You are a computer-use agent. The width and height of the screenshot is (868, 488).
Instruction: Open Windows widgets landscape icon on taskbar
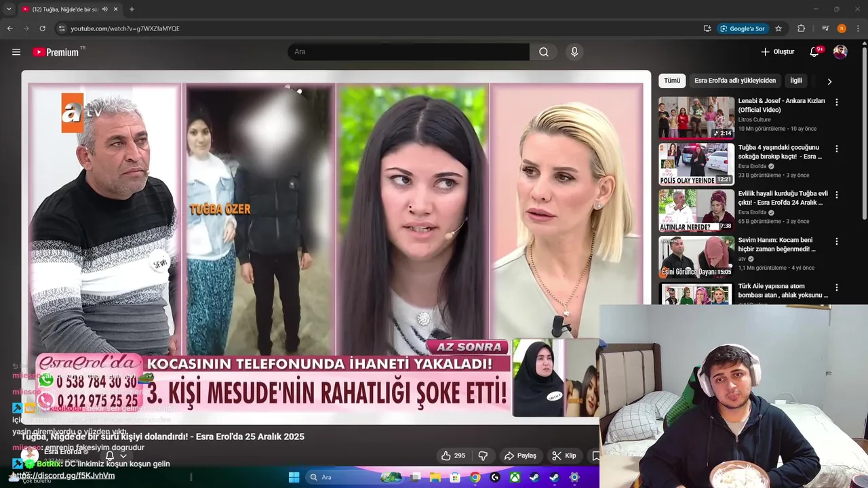(391, 477)
